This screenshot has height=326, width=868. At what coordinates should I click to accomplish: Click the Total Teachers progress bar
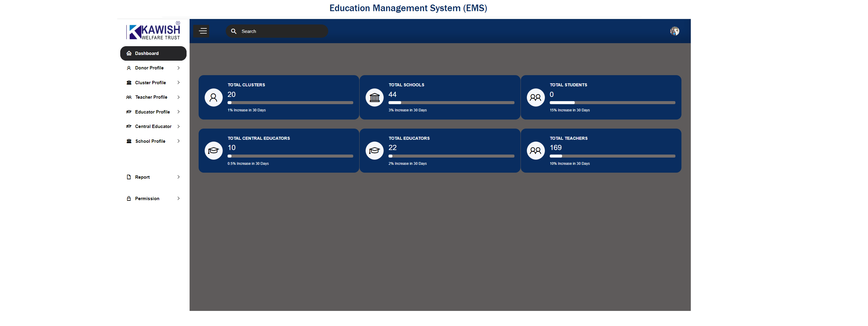tap(612, 156)
